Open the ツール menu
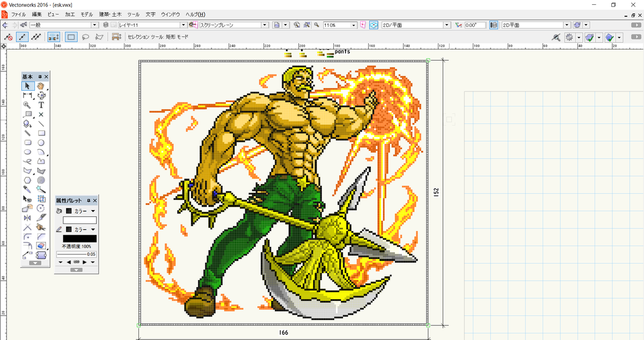The width and height of the screenshot is (644, 340). coord(134,14)
